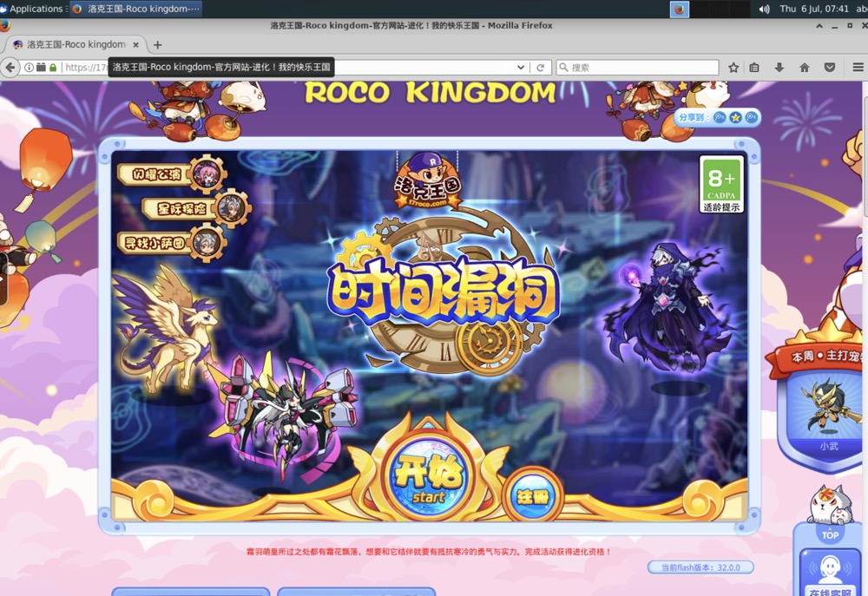868x596 pixels.
Task: Click the Pocket icon in the toolbar
Action: click(x=829, y=68)
